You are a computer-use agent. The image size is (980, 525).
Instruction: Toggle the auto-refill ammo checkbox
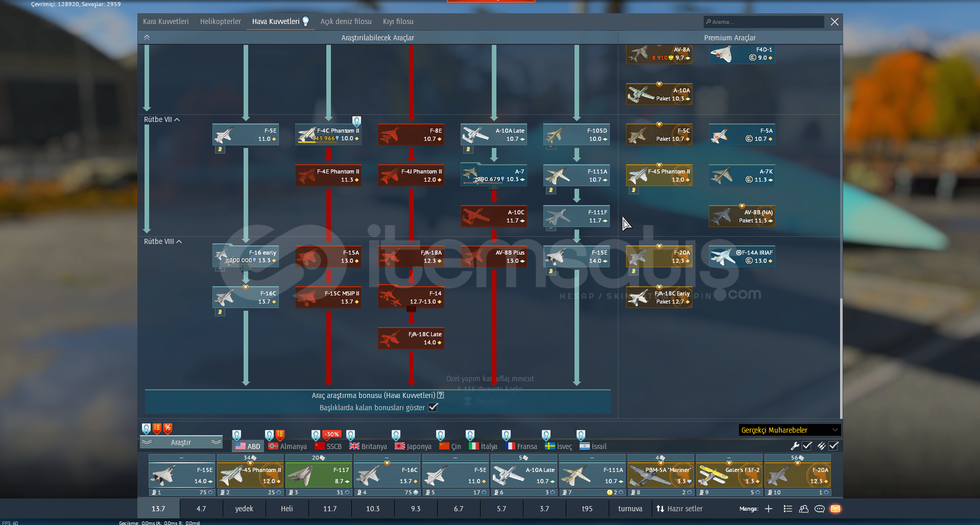[833, 445]
